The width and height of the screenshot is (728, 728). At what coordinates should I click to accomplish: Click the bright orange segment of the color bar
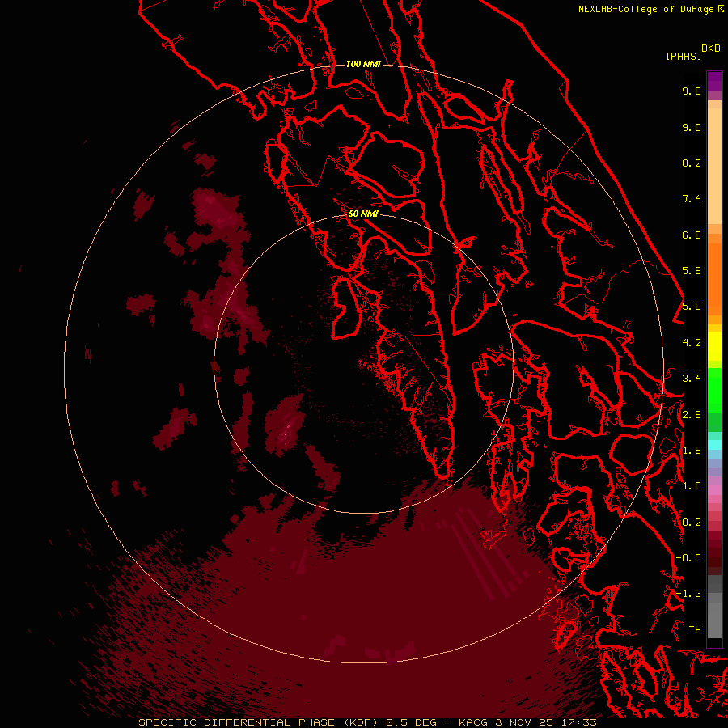tap(714, 278)
